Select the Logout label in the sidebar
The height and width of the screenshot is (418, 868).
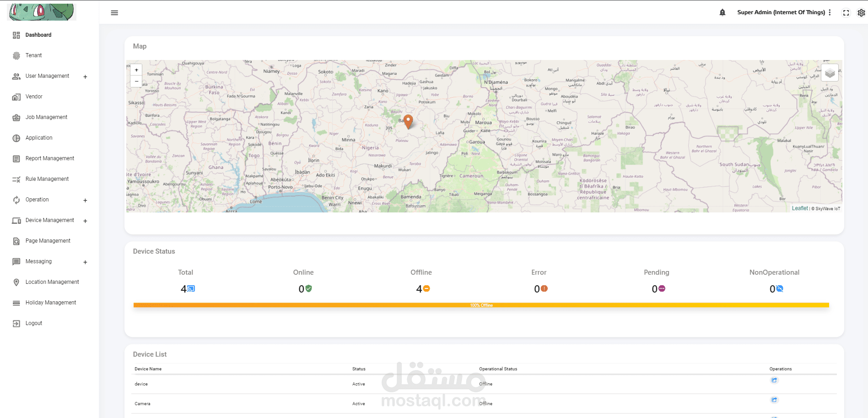pos(34,323)
